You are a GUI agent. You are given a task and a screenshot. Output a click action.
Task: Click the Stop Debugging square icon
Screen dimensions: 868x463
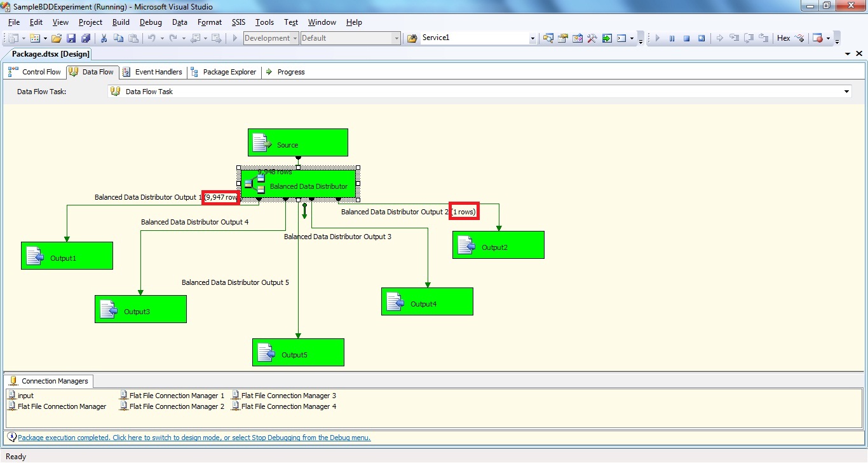686,38
